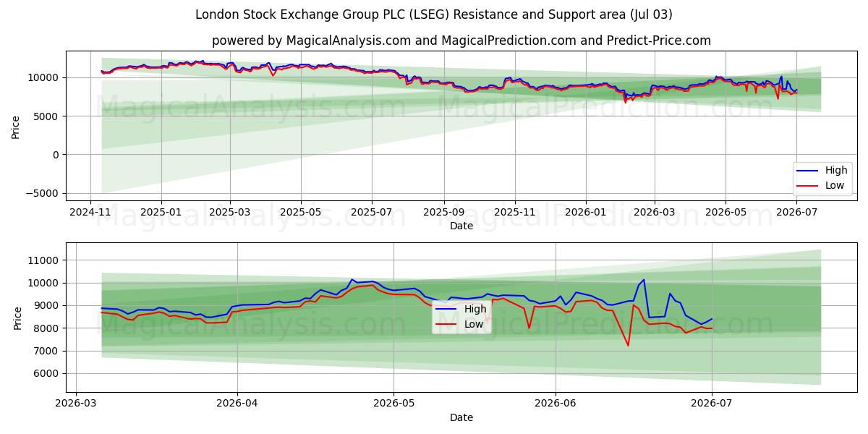Click the 2025-09 tick label

pyautogui.click(x=443, y=212)
